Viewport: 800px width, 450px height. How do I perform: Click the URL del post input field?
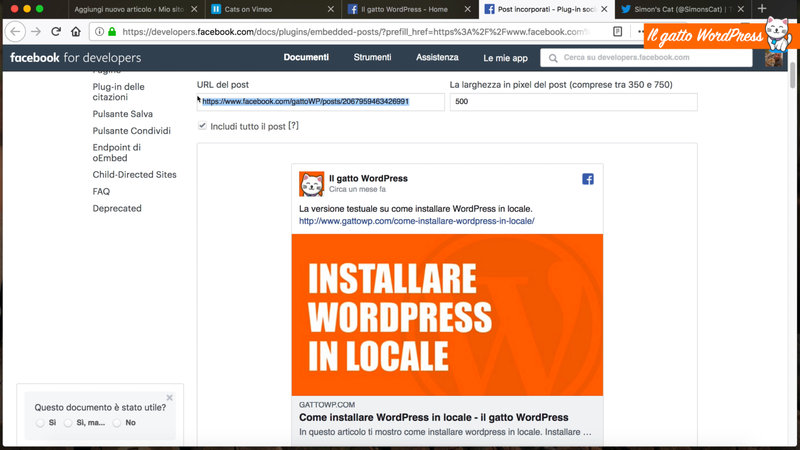click(x=320, y=102)
